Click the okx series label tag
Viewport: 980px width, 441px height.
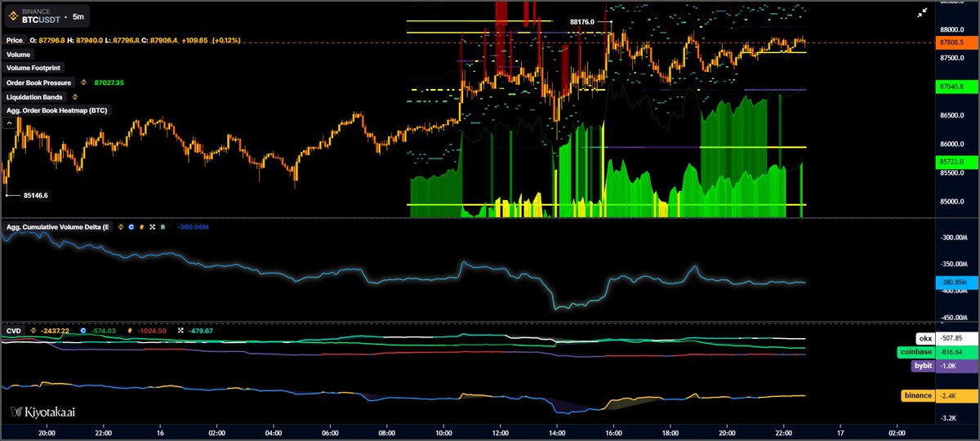pos(924,338)
